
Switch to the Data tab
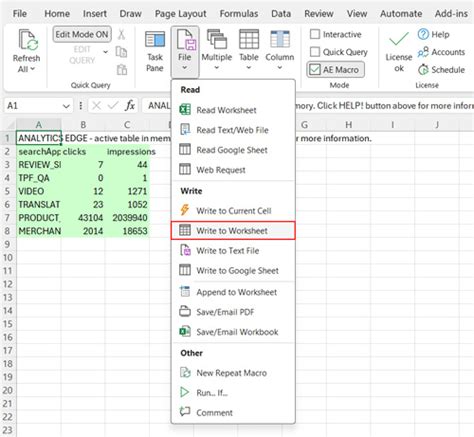pyautogui.click(x=281, y=14)
